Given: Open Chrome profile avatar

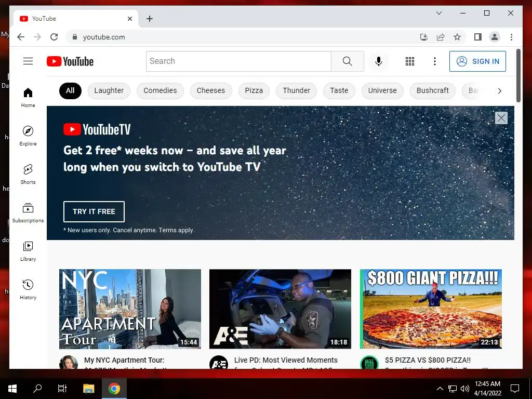Looking at the screenshot, I should (495, 37).
